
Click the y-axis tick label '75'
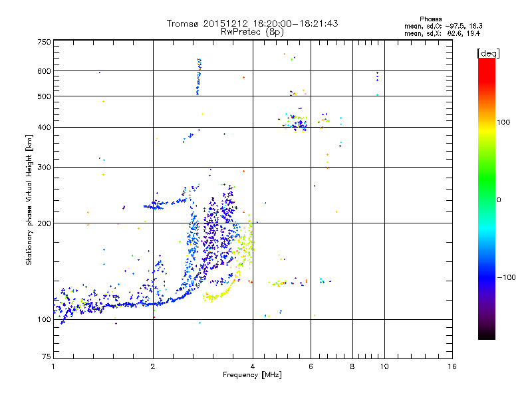coord(47,356)
